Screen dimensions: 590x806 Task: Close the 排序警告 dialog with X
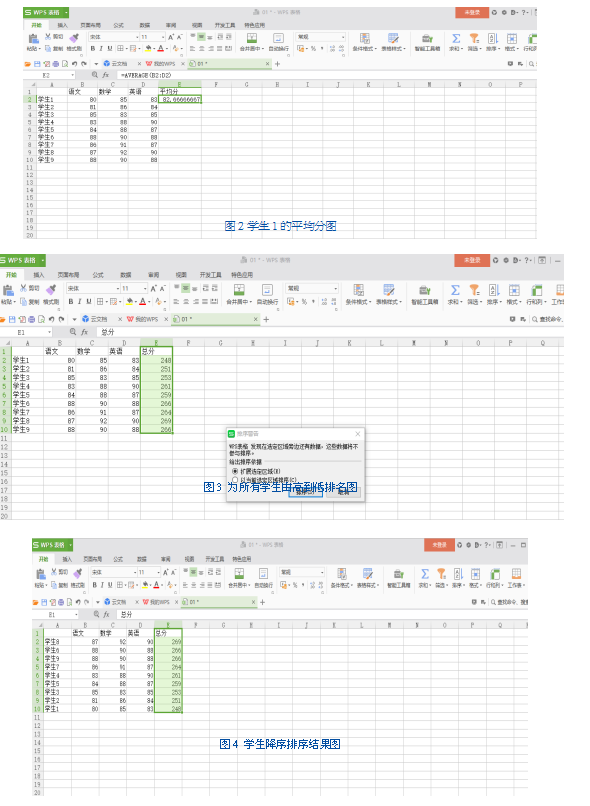pyautogui.click(x=358, y=434)
